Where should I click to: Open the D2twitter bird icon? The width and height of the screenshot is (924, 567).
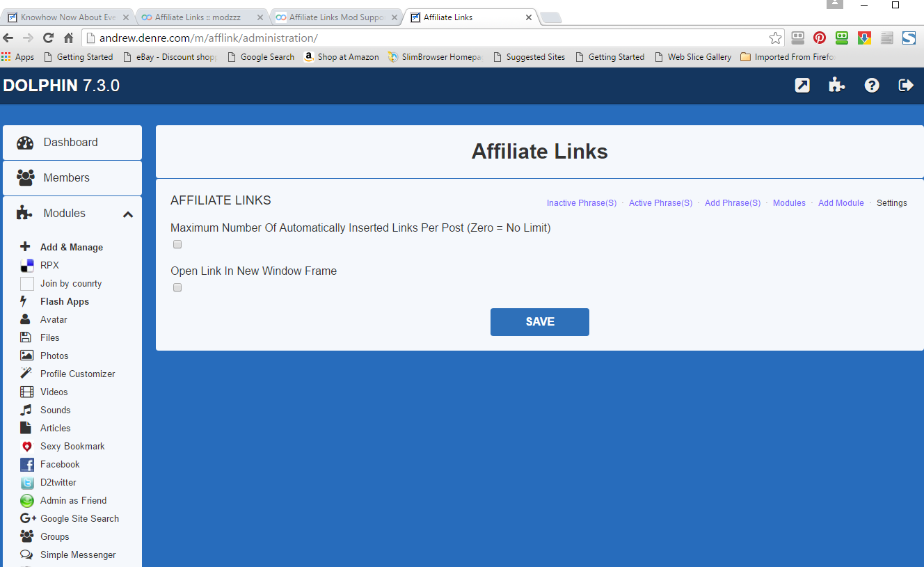tap(27, 483)
